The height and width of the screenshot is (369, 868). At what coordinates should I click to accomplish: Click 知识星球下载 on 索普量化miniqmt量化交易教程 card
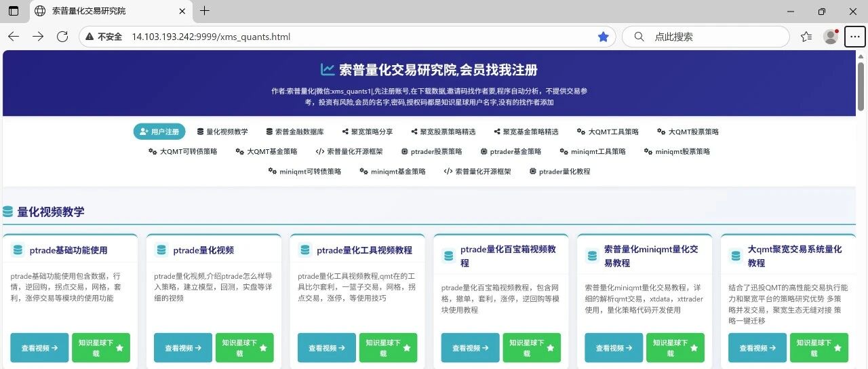pos(675,348)
